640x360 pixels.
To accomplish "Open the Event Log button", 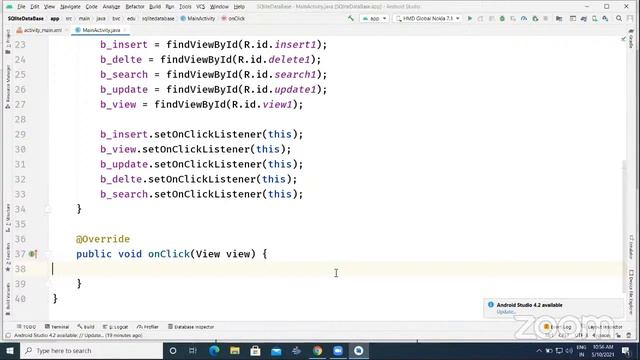I will (x=558, y=327).
